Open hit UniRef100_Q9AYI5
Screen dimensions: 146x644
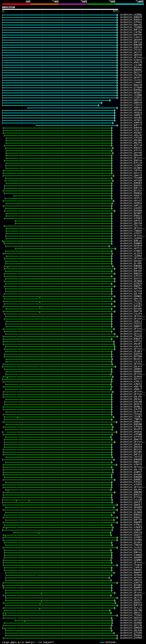click(x=131, y=176)
